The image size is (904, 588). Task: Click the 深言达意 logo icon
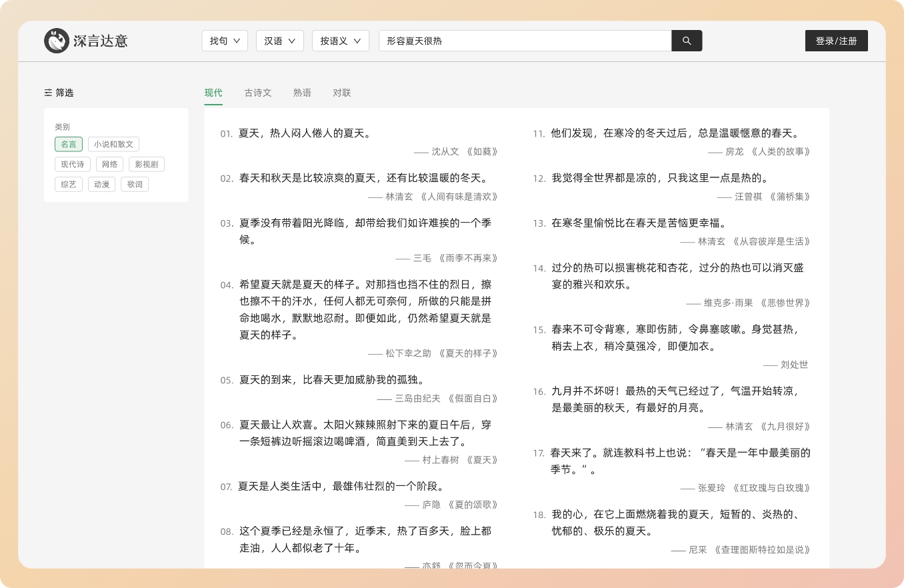click(57, 41)
